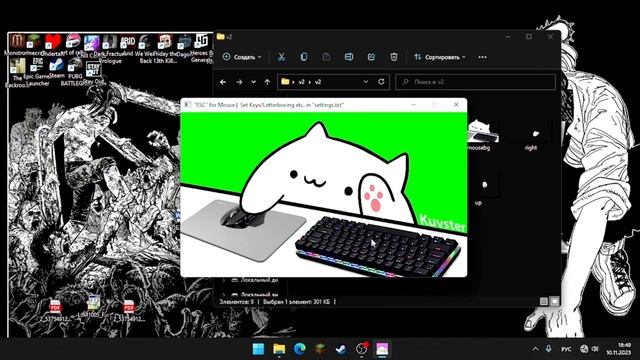This screenshot has height=360, width=640.
Task: Open the network globe tray icon
Action: pos(584,349)
